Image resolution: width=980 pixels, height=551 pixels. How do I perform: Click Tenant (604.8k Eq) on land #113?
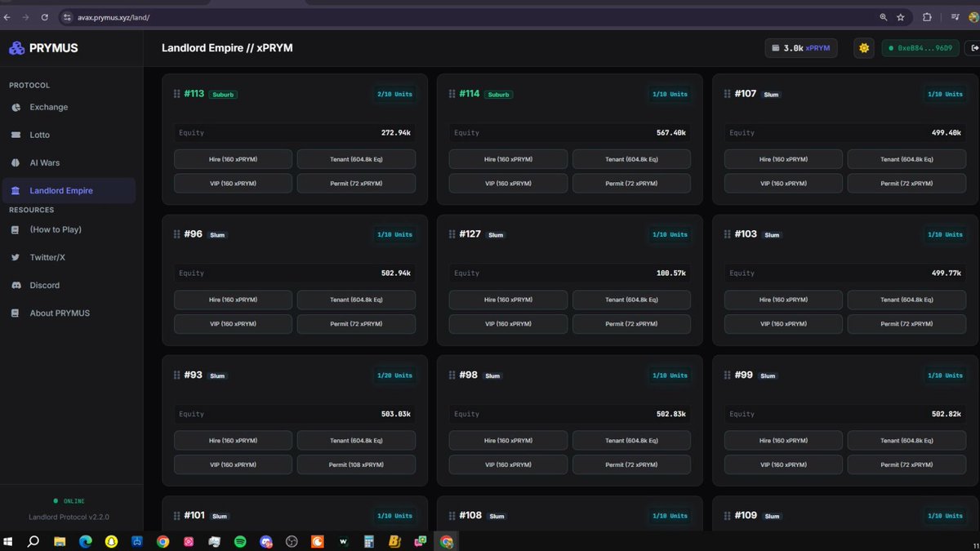[x=356, y=159]
